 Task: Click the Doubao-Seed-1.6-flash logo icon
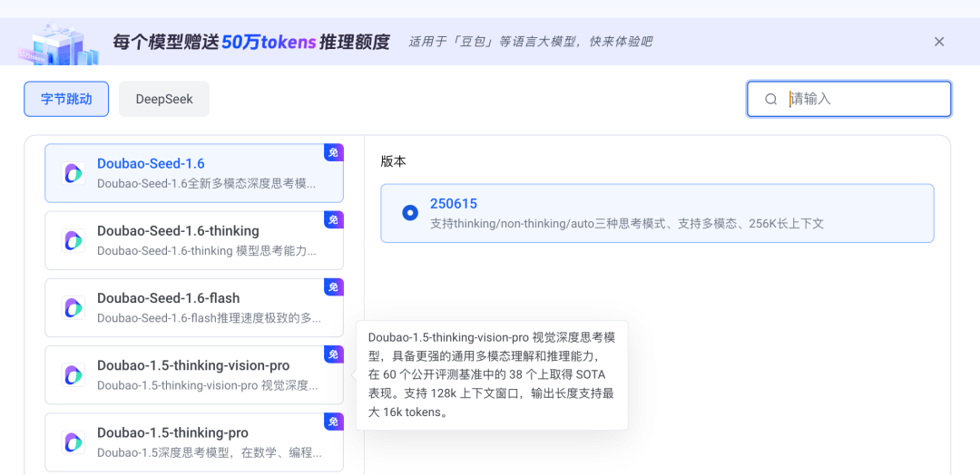[73, 307]
